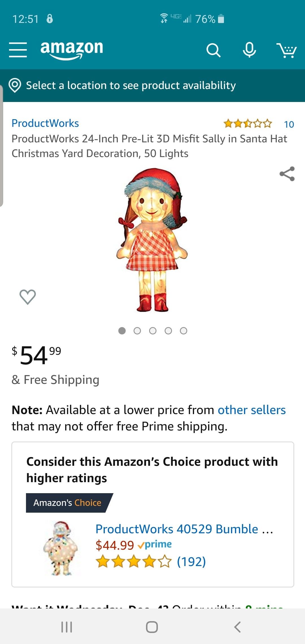This screenshot has height=644, width=305.
Task: Open Android recent apps button
Action: coord(67,627)
